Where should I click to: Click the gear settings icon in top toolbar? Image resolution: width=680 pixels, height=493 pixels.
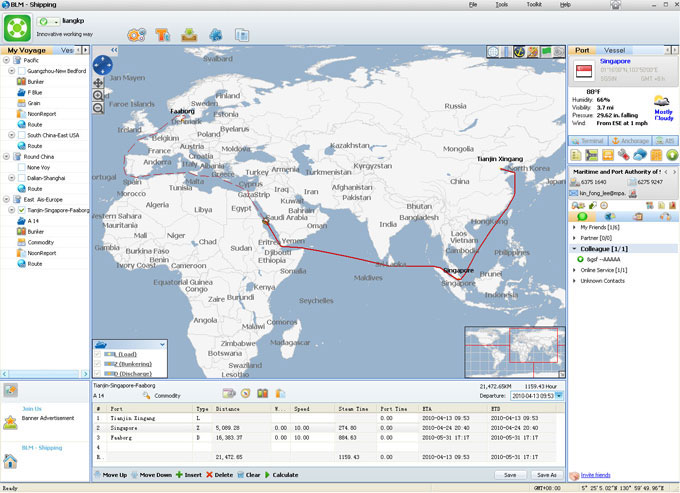(136, 35)
